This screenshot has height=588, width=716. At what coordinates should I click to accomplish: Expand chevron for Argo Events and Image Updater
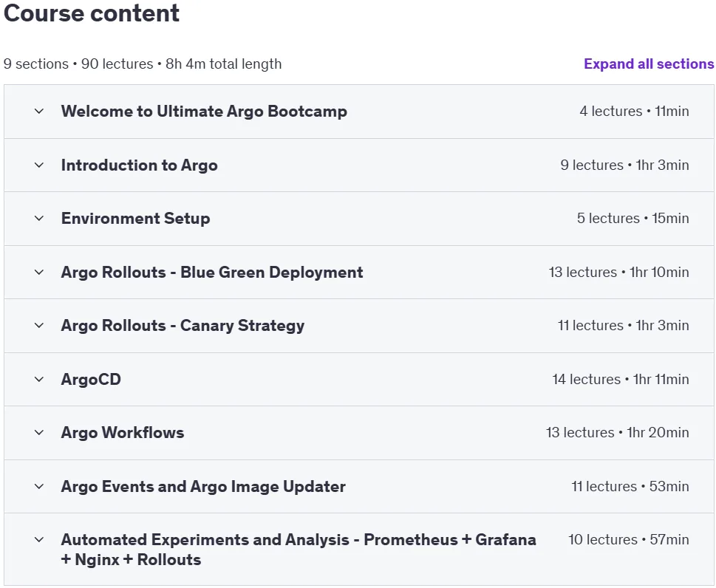click(x=39, y=486)
